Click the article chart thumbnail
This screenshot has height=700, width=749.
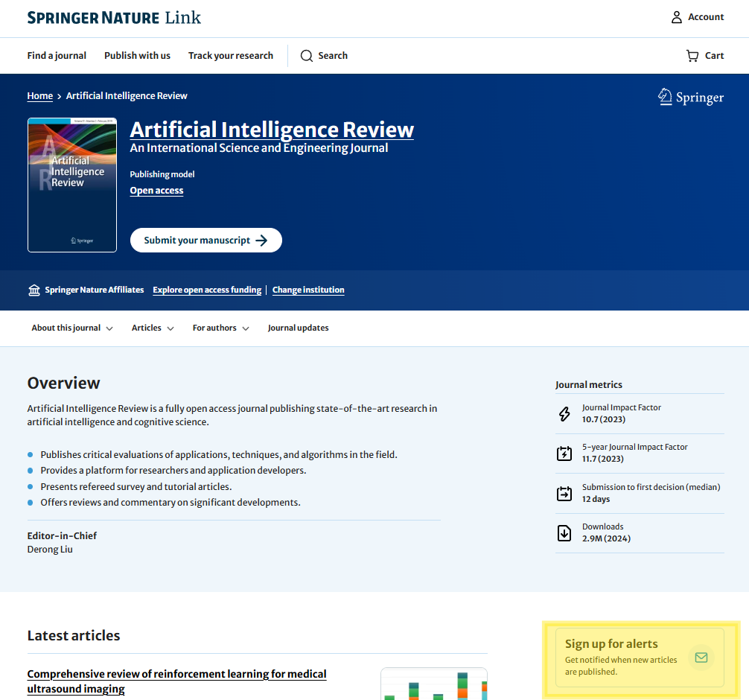click(434, 684)
